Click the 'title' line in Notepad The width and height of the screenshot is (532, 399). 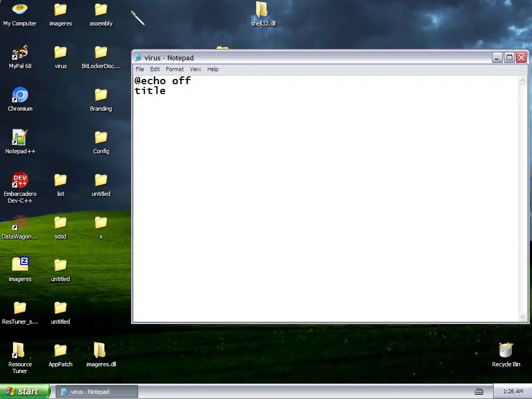[x=150, y=90]
